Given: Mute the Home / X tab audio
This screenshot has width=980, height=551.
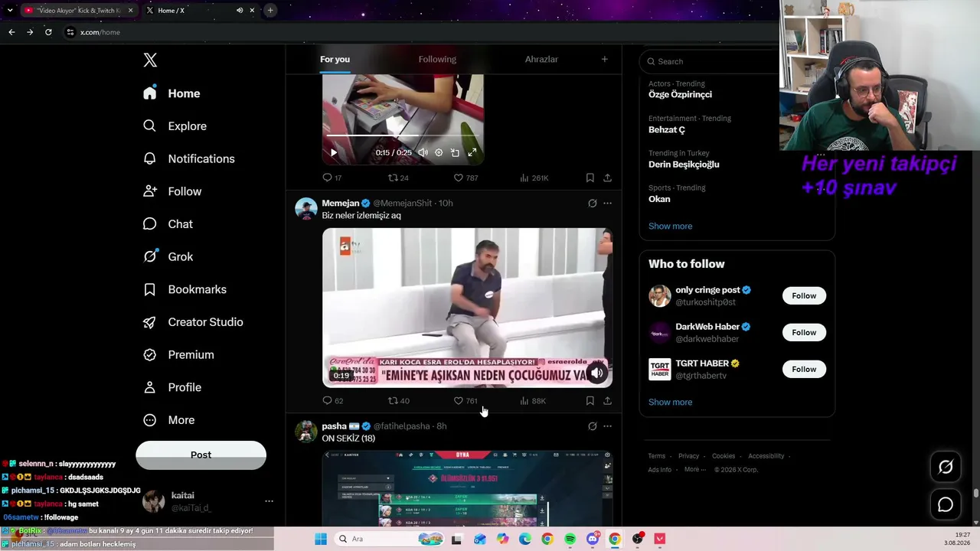Looking at the screenshot, I should click(x=240, y=10).
